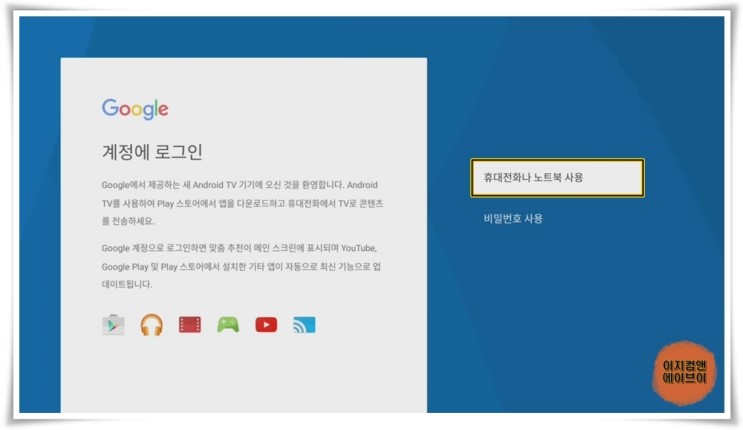Click the blue Cast screen icon

304,325
